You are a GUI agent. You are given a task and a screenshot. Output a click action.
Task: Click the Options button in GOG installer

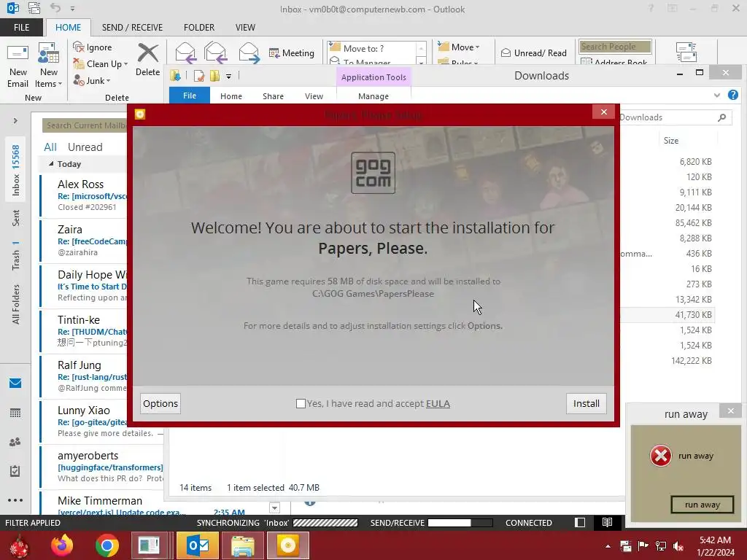pos(160,403)
